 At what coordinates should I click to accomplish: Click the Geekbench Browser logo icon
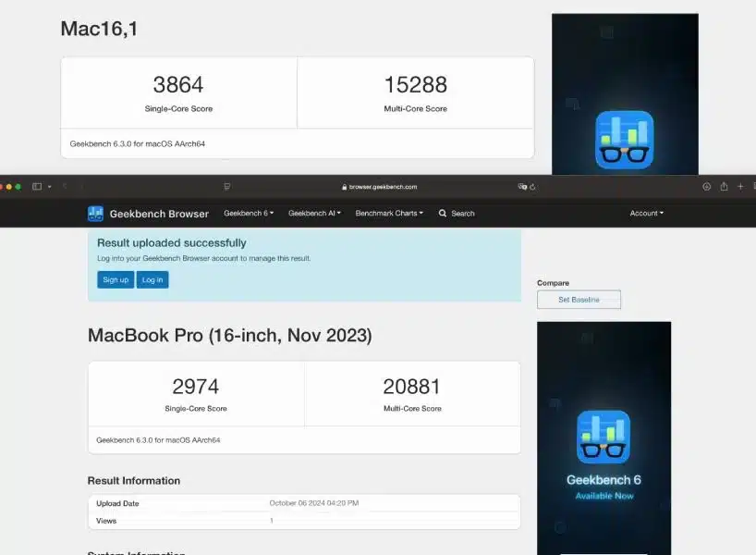point(95,214)
